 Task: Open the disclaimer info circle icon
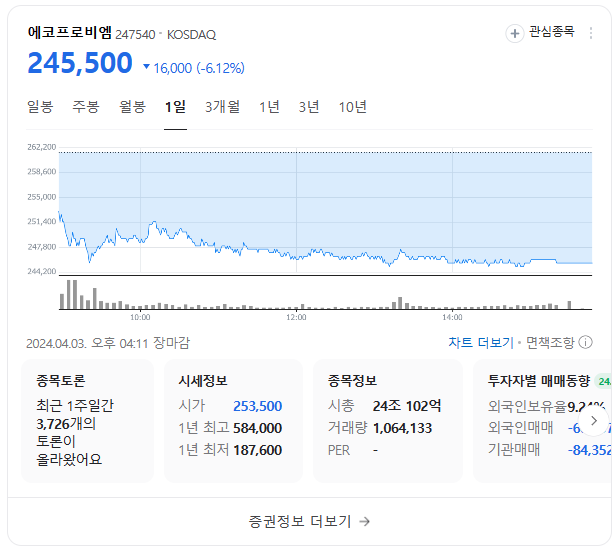point(585,342)
